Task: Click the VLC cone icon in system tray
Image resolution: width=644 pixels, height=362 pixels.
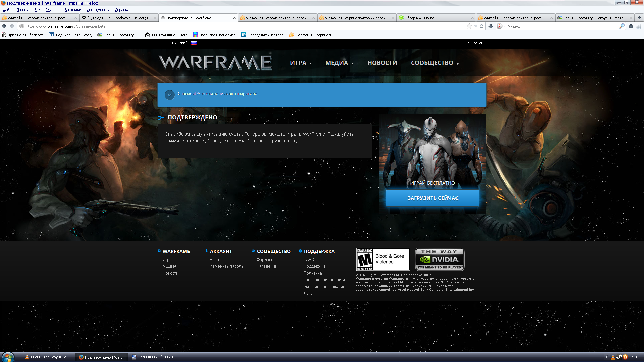Action: point(613,357)
